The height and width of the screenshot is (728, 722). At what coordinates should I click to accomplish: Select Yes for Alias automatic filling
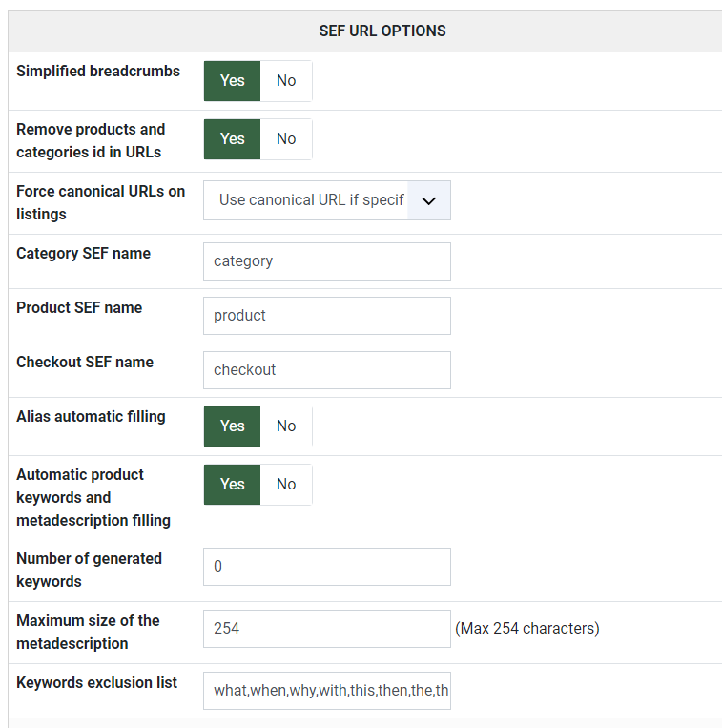pyautogui.click(x=232, y=426)
